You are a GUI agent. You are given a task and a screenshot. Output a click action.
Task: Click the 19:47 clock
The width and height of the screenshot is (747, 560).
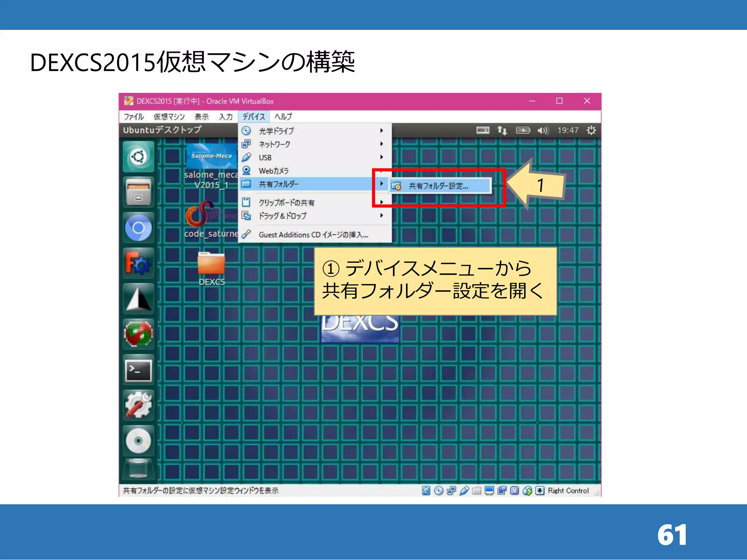(x=568, y=130)
